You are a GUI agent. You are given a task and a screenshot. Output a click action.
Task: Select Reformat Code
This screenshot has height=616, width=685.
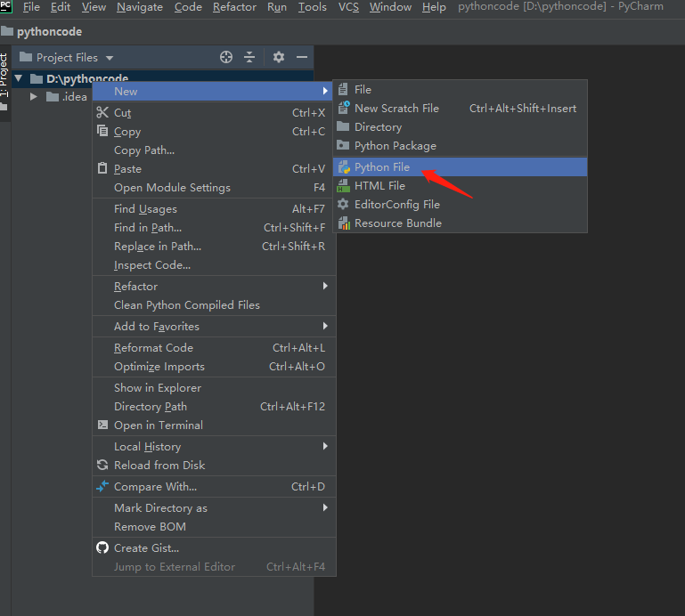214,347
